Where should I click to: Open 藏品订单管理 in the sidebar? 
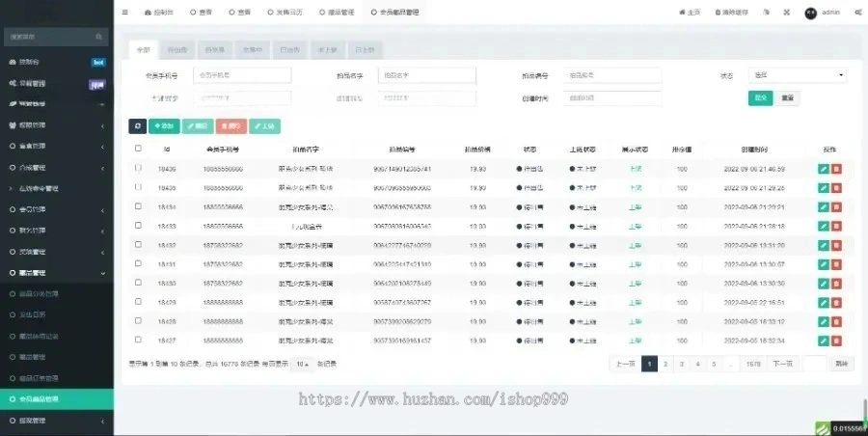point(57,378)
